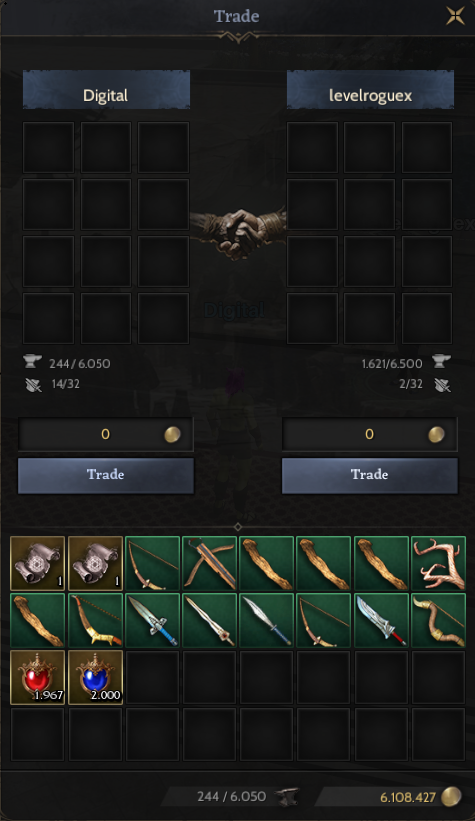475x821 pixels.
Task: Select the pink antler item
Action: [x=438, y=563]
